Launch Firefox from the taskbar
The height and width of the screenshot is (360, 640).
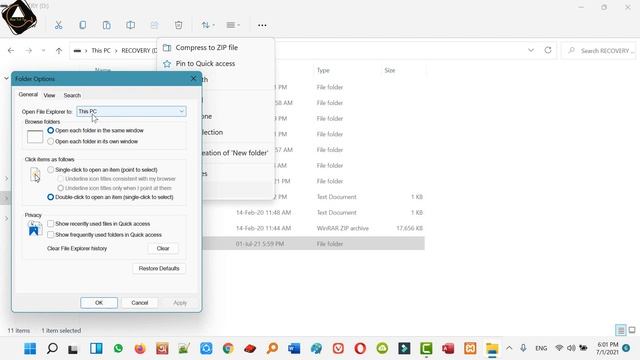pos(140,349)
